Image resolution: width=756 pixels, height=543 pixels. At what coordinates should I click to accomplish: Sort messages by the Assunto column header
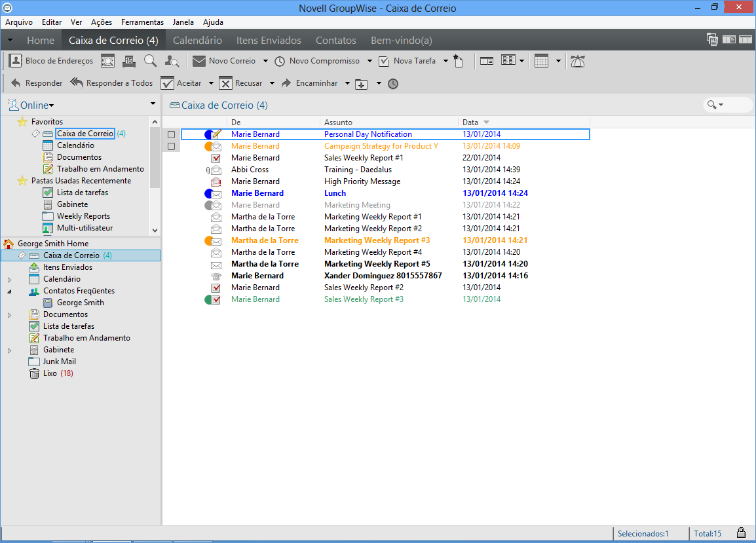389,122
